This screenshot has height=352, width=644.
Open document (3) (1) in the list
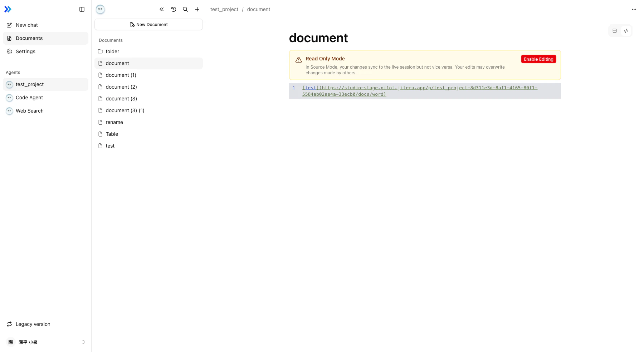pyautogui.click(x=148, y=110)
